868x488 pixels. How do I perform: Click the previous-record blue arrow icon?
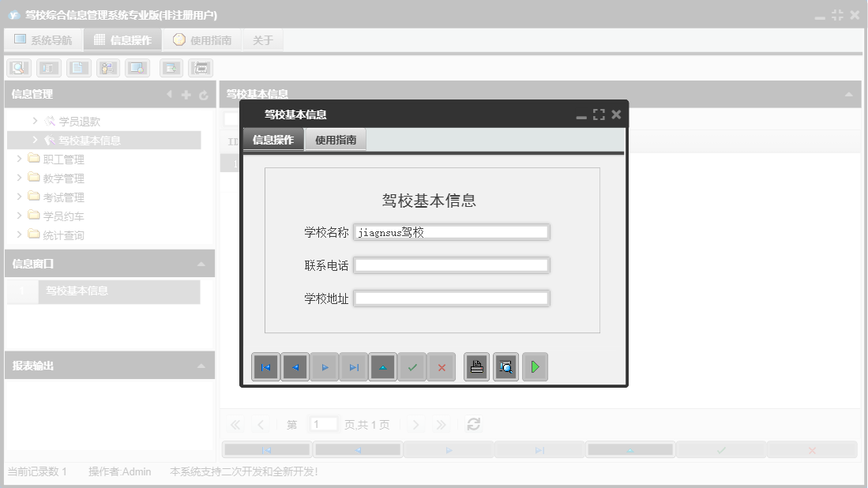[295, 366]
